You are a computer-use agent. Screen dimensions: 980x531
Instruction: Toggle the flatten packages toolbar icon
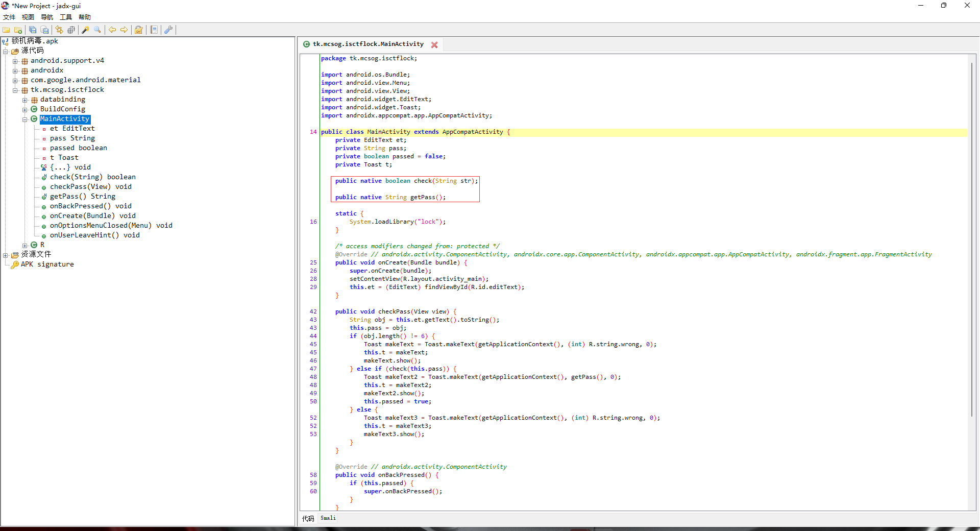[71, 30]
